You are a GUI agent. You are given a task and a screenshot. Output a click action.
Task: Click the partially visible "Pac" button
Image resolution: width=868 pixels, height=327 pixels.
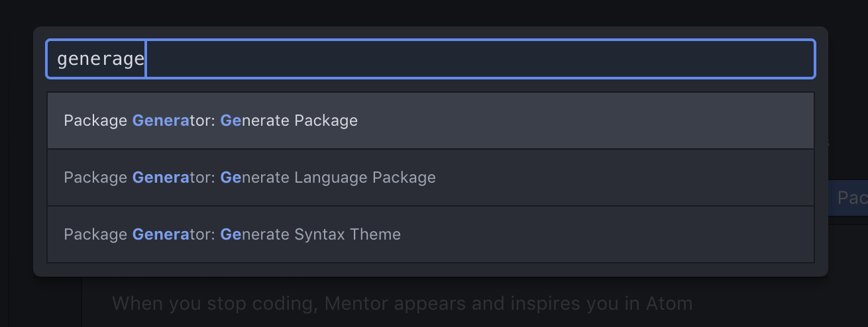point(852,198)
